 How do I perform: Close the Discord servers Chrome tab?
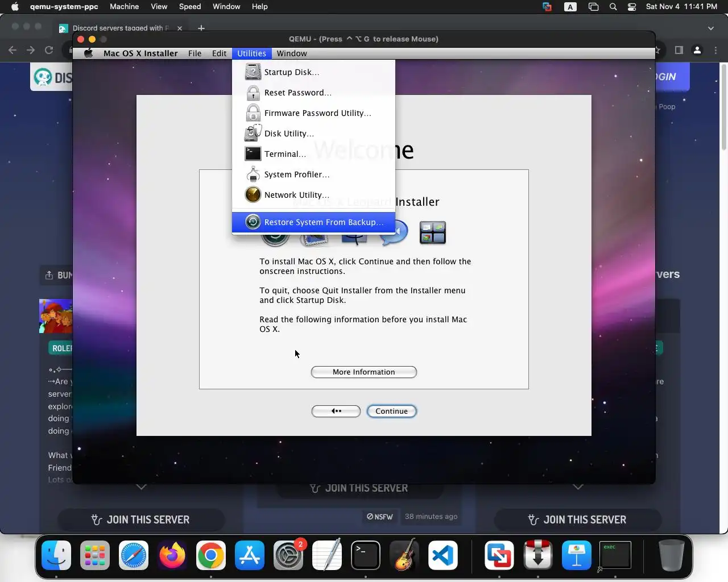[180, 28]
